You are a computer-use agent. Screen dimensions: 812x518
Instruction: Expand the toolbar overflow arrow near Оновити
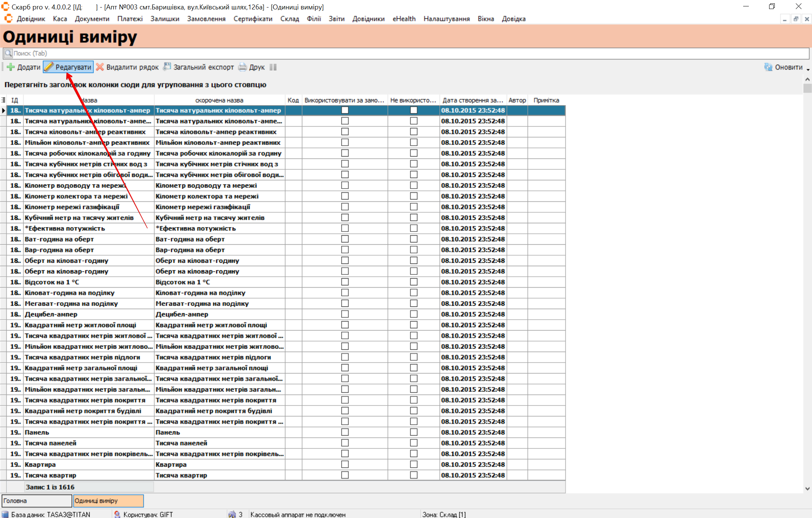(x=808, y=70)
